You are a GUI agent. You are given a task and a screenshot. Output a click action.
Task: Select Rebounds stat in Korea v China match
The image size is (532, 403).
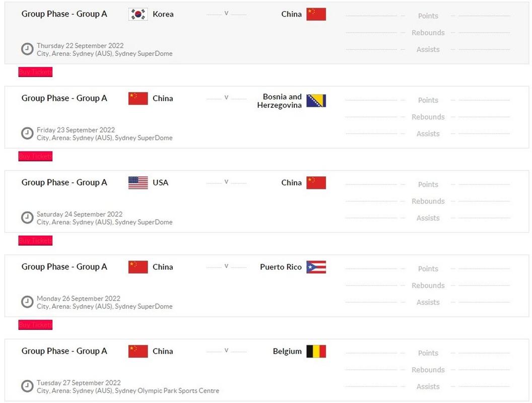coord(428,33)
